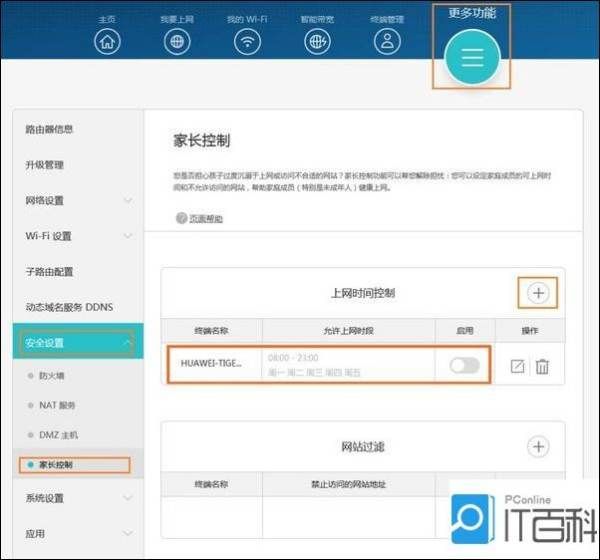Select 动态域名服务 DDNS in sidebar
The height and width of the screenshot is (560, 600).
pos(69,307)
